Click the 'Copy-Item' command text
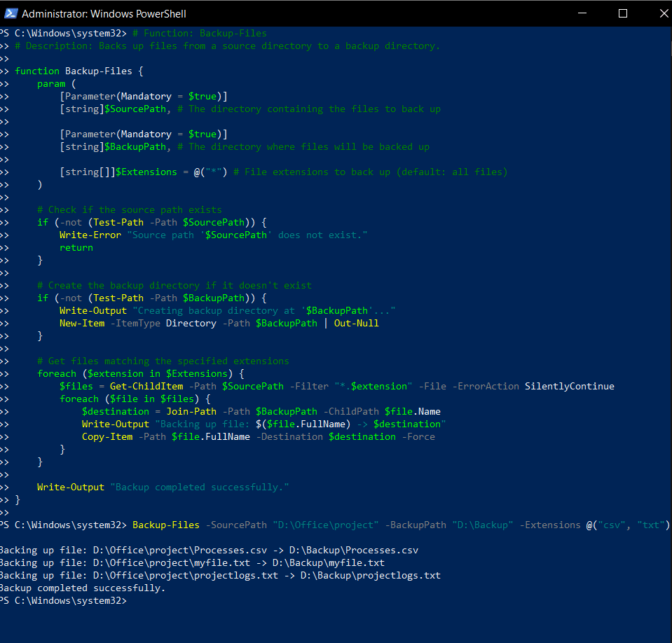 tap(107, 436)
